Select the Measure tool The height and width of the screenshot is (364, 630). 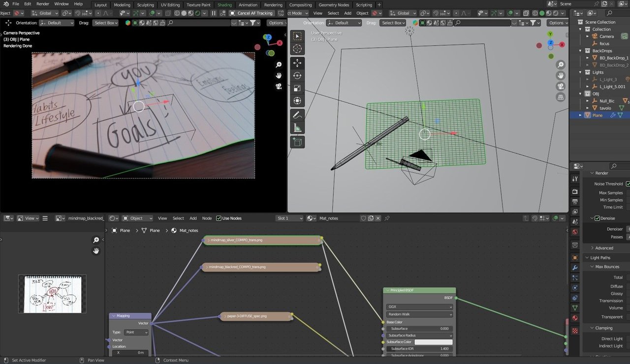point(297,128)
